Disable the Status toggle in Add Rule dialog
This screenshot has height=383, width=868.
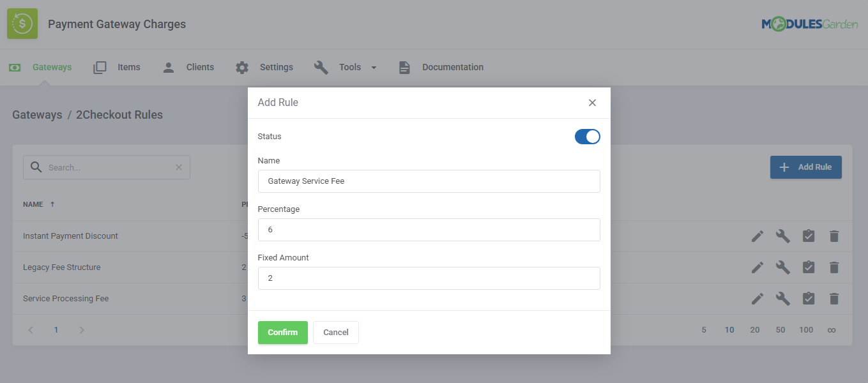click(x=587, y=136)
